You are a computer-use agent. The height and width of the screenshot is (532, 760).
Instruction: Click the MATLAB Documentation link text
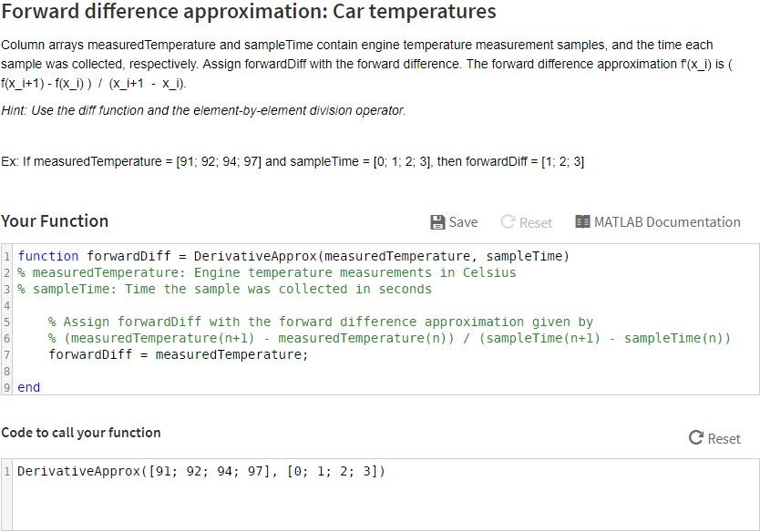click(x=667, y=221)
